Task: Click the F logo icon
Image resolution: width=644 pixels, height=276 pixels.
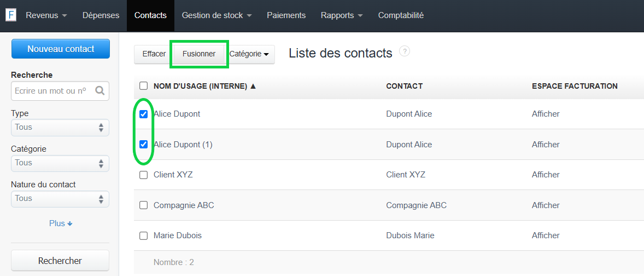Action: [11, 15]
